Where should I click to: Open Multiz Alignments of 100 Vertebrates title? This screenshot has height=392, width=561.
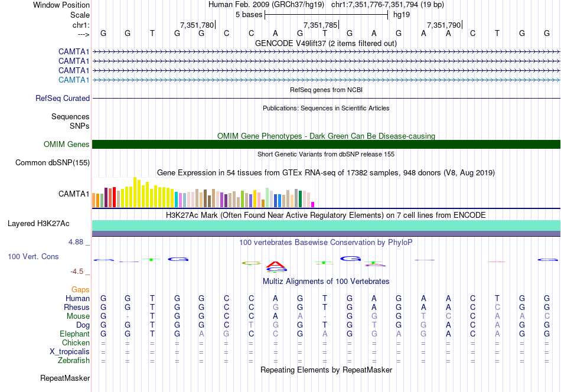click(x=326, y=282)
